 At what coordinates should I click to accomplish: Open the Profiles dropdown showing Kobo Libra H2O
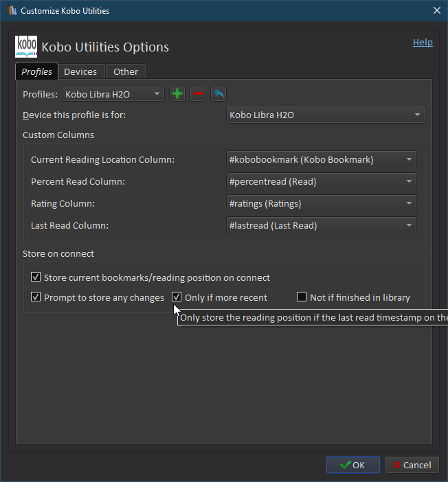[x=113, y=94]
